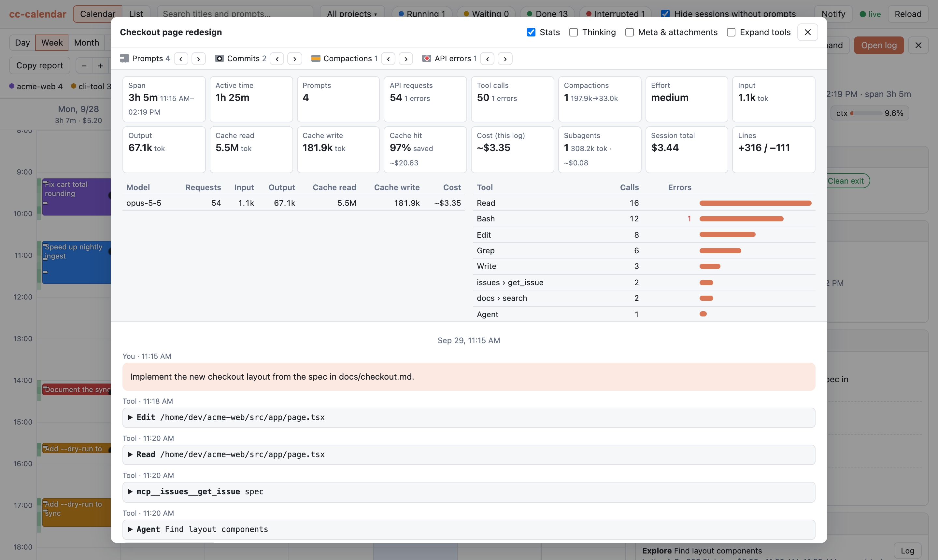This screenshot has width=938, height=560.
Task: Open the Fix cart total rounding event
Action: pos(77,197)
